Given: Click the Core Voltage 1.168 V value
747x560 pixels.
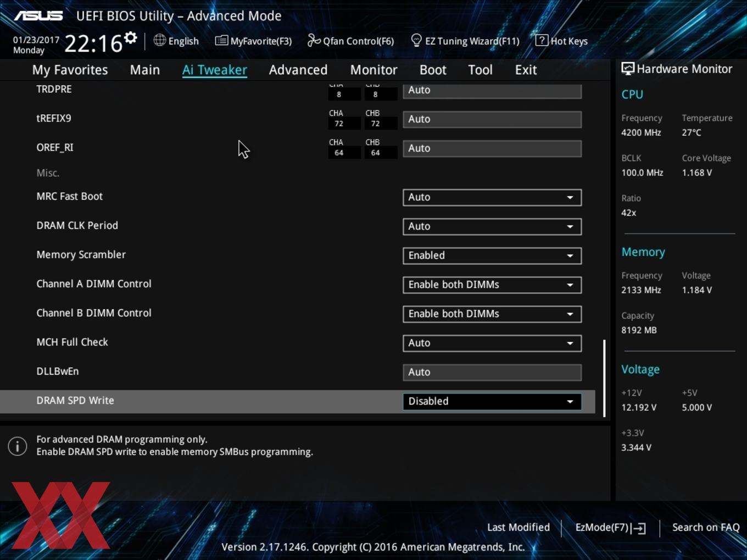Looking at the screenshot, I should point(697,172).
